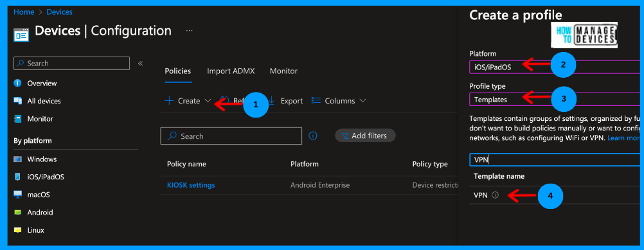Go to Devices breadcrumb link
644x250 pixels.
pyautogui.click(x=60, y=12)
